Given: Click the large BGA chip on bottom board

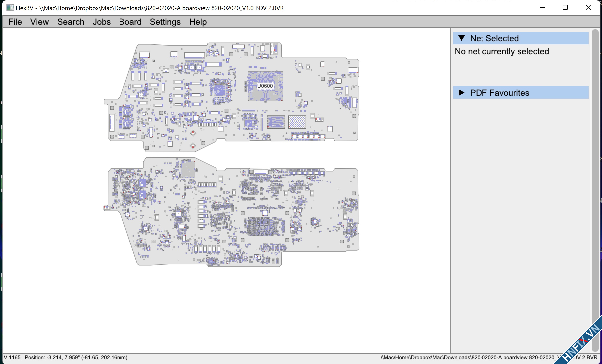Looking at the screenshot, I should pos(263,226).
